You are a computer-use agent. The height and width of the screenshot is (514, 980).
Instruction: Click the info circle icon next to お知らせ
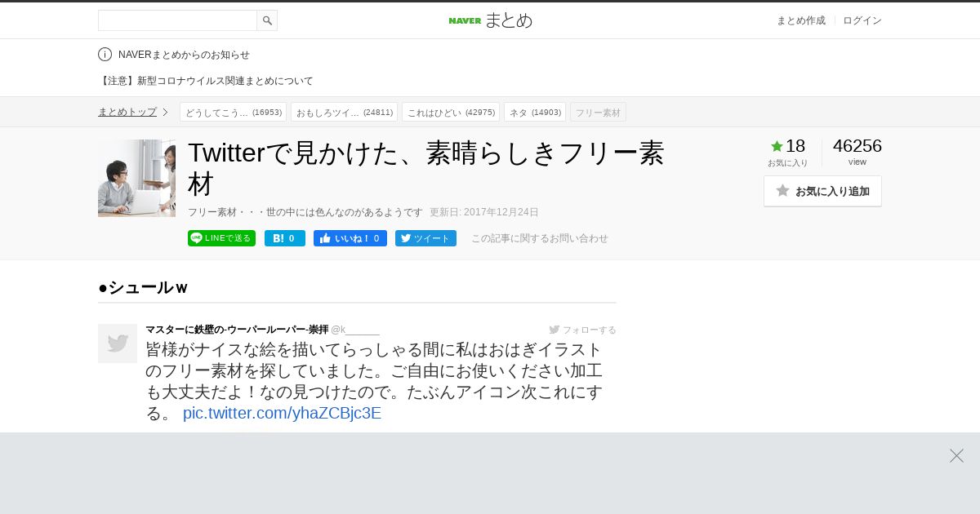pyautogui.click(x=105, y=55)
